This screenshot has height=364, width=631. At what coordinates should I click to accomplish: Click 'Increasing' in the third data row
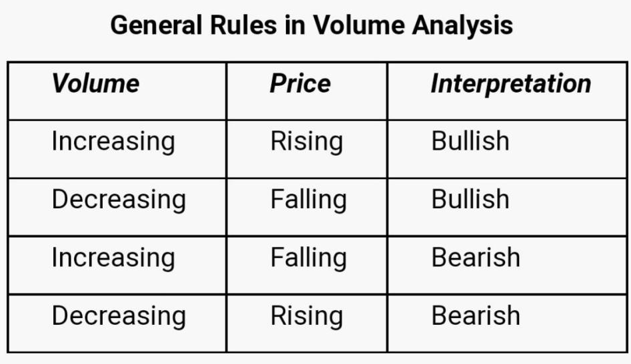pos(113,258)
